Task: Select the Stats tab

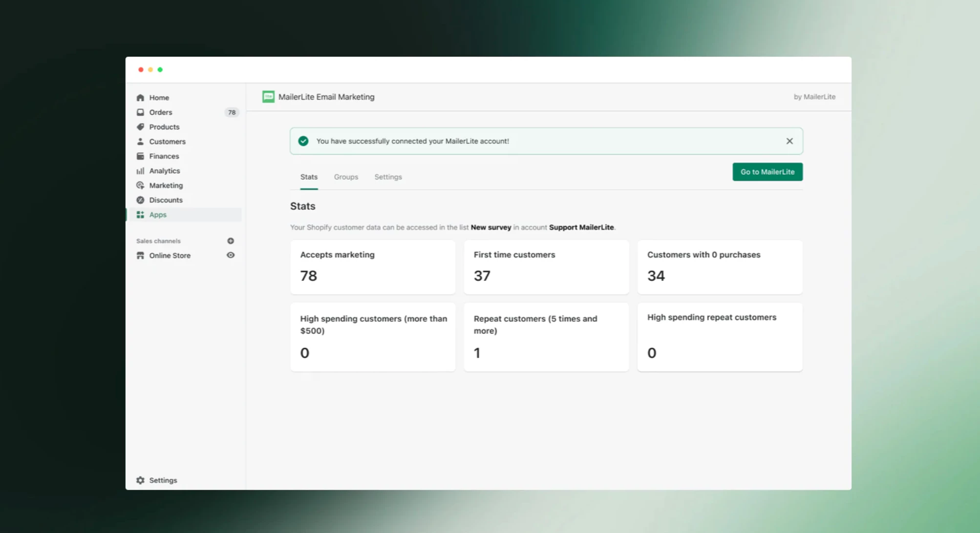Action: (309, 177)
